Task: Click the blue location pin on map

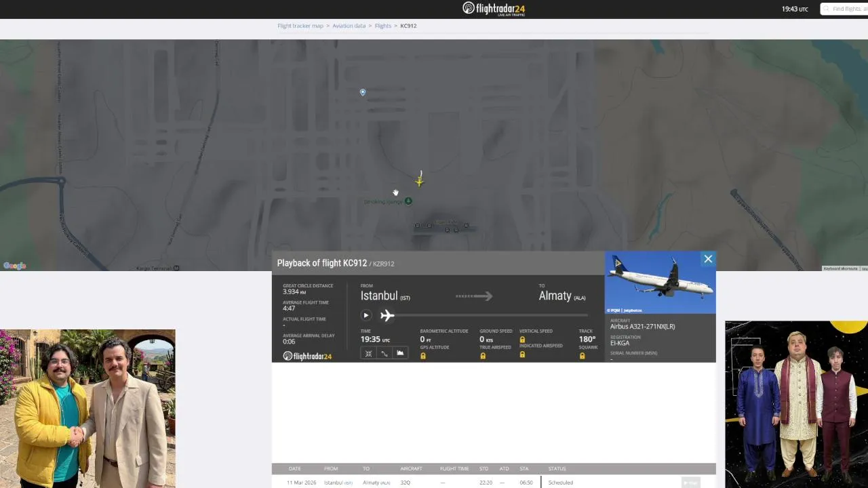Action: pos(363,92)
